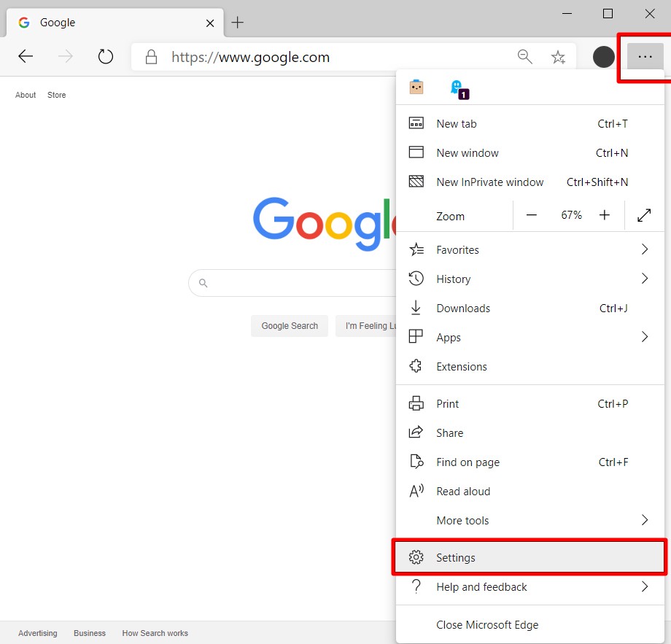Open the three-dots Settings and more menu
The height and width of the screenshot is (644, 671).
coord(645,57)
